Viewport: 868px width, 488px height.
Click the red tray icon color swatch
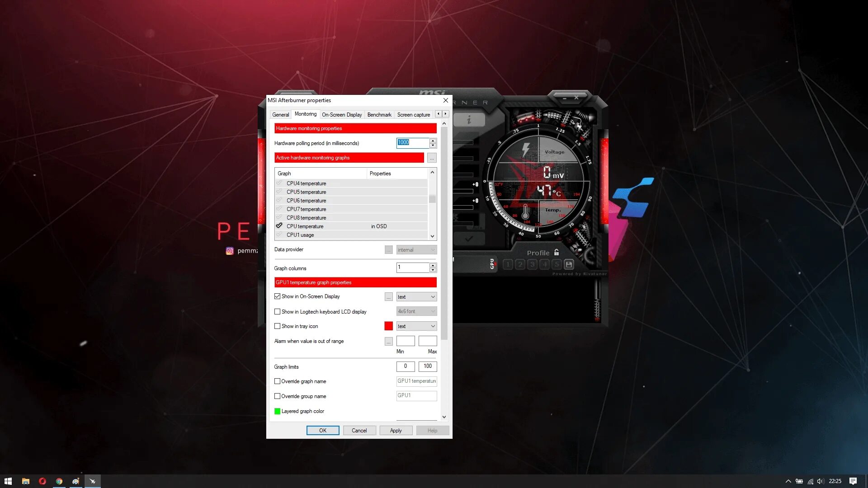point(388,326)
